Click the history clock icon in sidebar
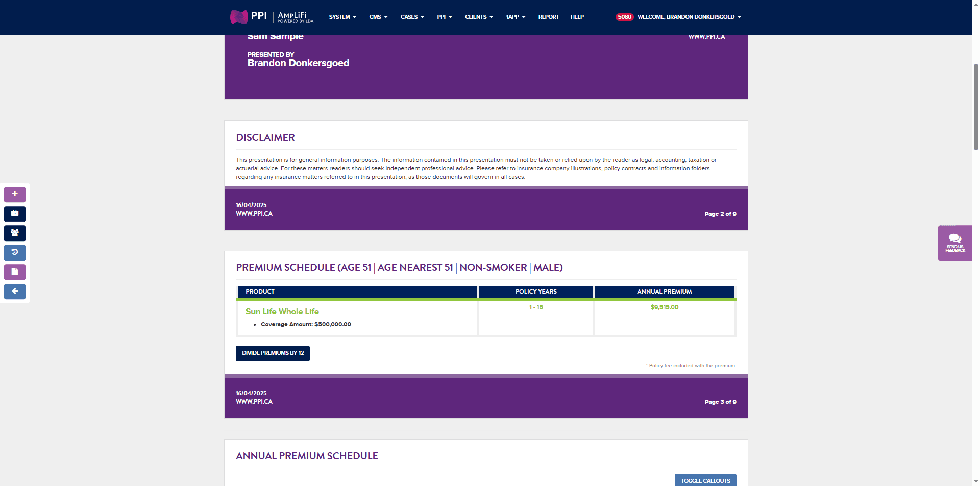This screenshot has width=980, height=486. click(15, 252)
